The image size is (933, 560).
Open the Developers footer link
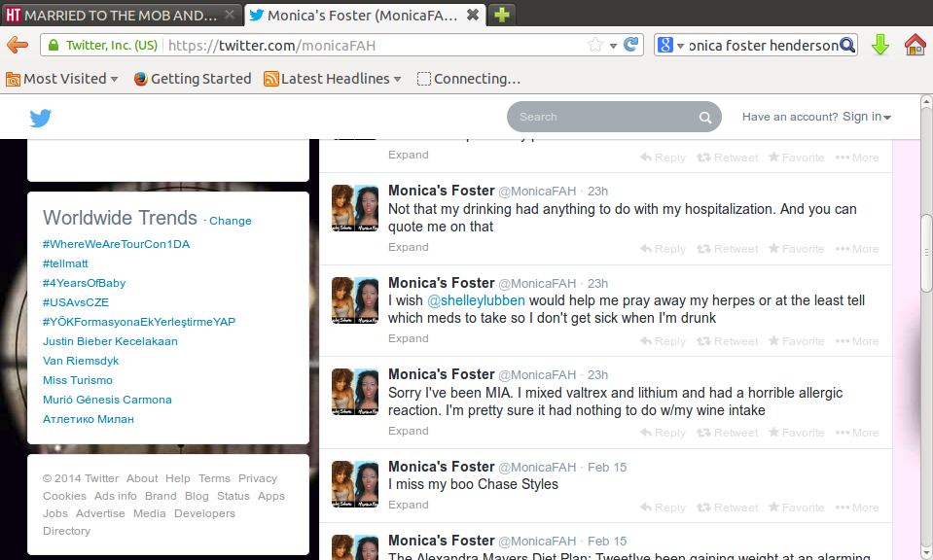click(x=204, y=513)
